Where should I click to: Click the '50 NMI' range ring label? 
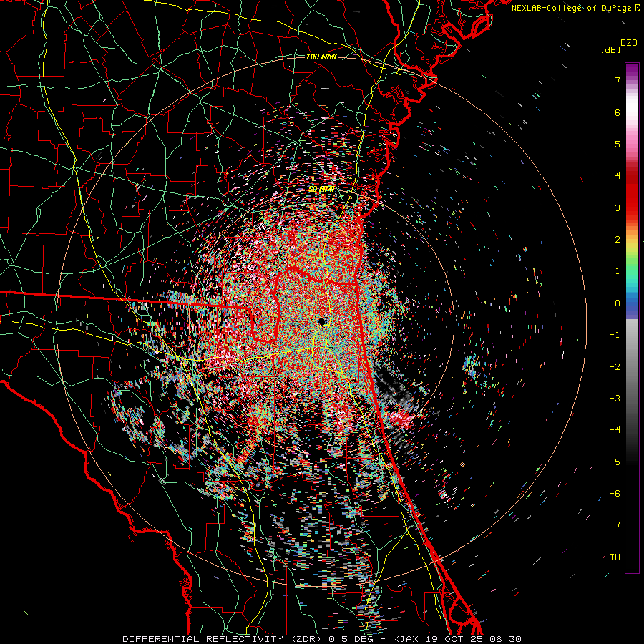(x=321, y=190)
